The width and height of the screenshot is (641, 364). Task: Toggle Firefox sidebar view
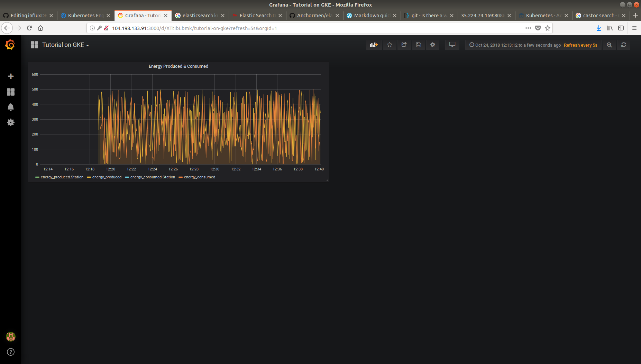(x=621, y=28)
